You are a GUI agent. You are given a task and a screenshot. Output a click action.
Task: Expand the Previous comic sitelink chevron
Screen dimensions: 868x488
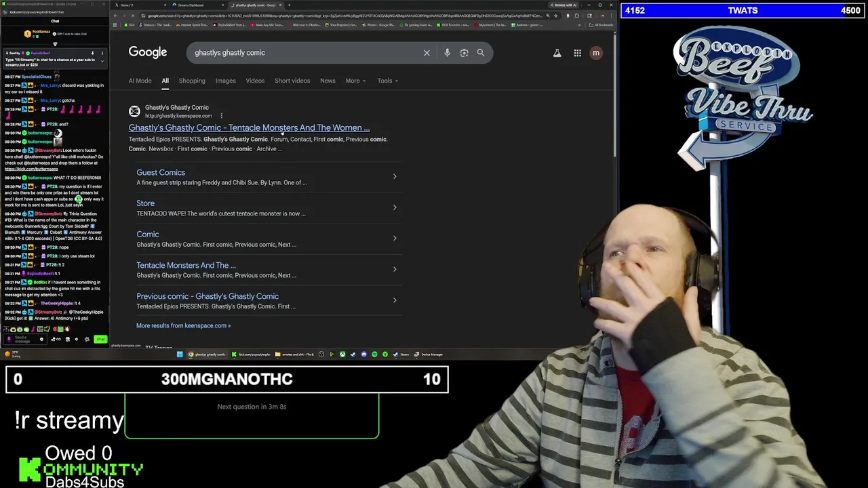[395, 300]
